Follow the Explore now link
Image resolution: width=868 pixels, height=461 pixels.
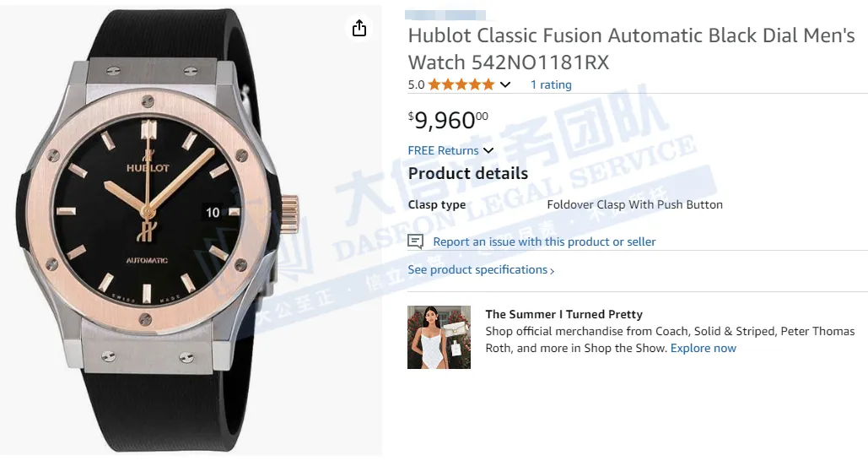(x=703, y=348)
